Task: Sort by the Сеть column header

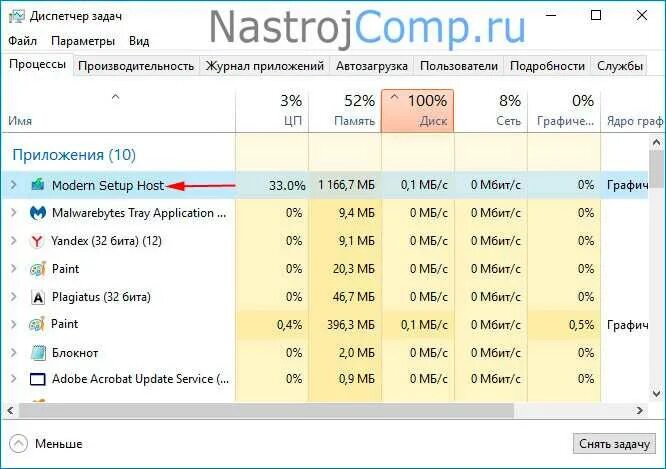Action: coord(491,111)
